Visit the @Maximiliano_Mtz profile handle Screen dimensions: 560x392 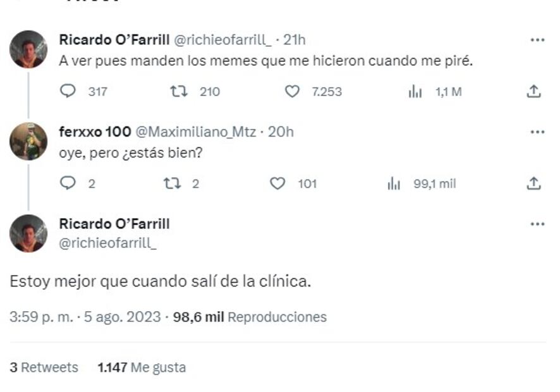[196, 132]
